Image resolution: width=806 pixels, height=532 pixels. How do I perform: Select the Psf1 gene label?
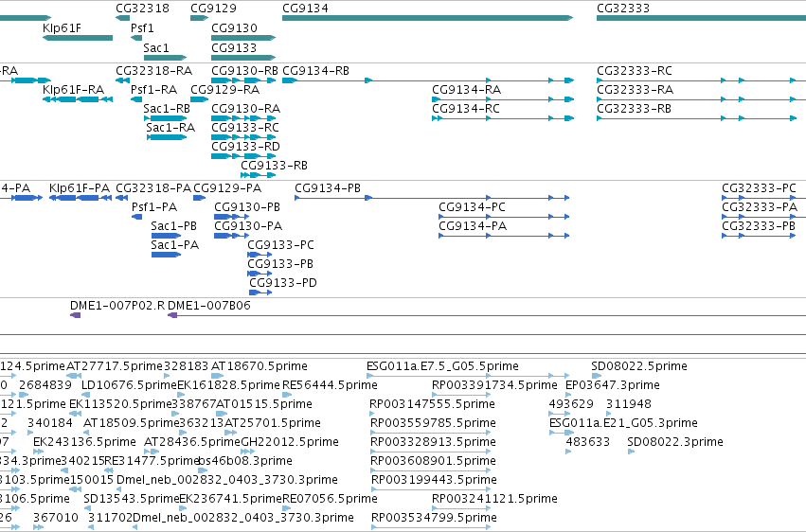[x=142, y=28]
